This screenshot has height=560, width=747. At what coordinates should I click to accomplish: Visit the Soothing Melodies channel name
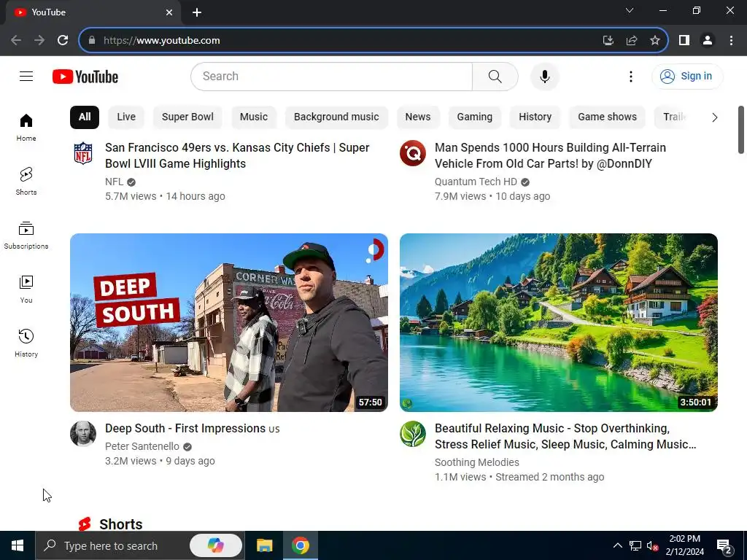[477, 462]
